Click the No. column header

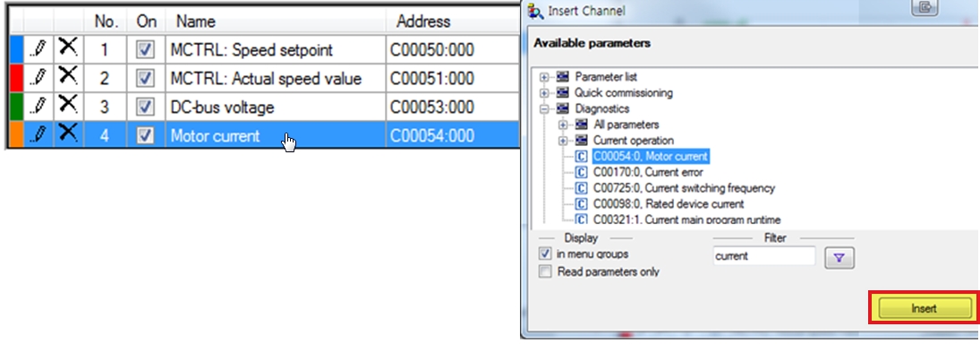pyautogui.click(x=106, y=21)
